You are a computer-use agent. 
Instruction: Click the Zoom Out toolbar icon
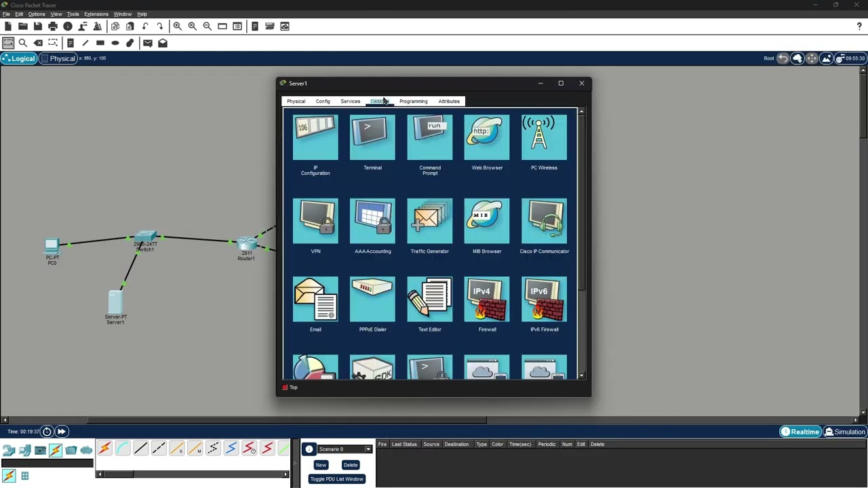point(208,26)
